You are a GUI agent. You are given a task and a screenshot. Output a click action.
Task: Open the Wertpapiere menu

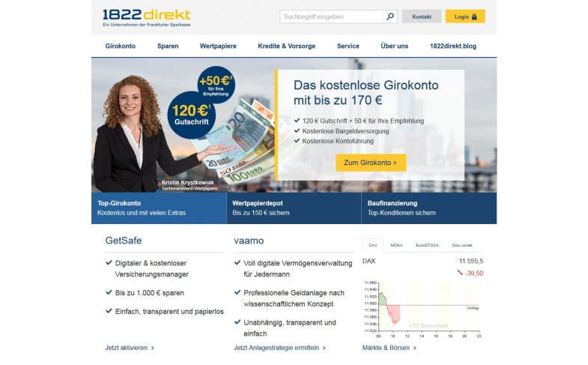(218, 46)
